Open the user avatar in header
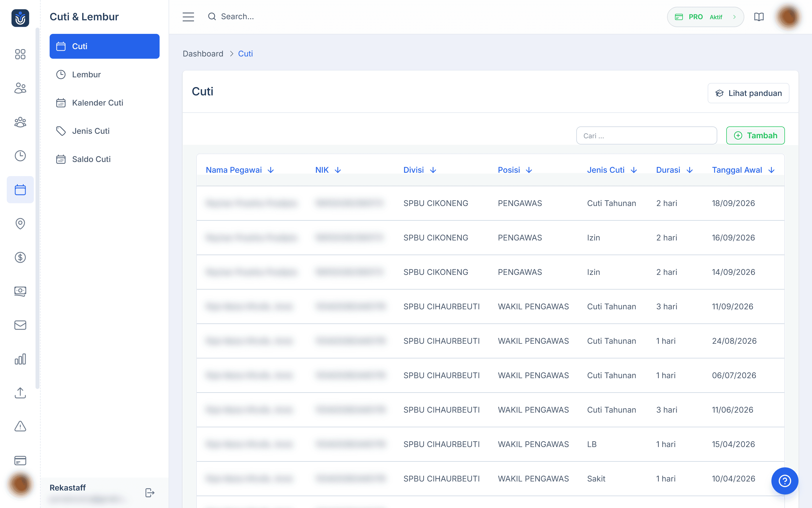 [x=789, y=17]
